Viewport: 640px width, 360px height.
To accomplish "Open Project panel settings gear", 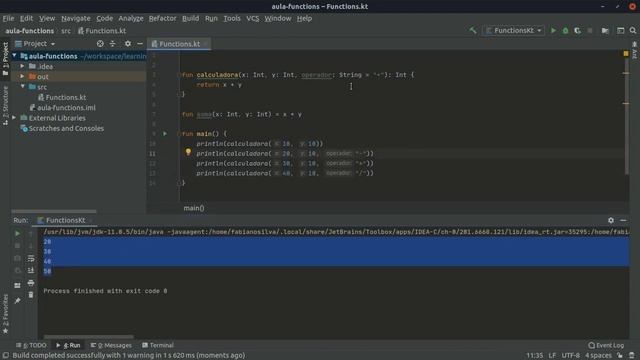I will coord(128,44).
